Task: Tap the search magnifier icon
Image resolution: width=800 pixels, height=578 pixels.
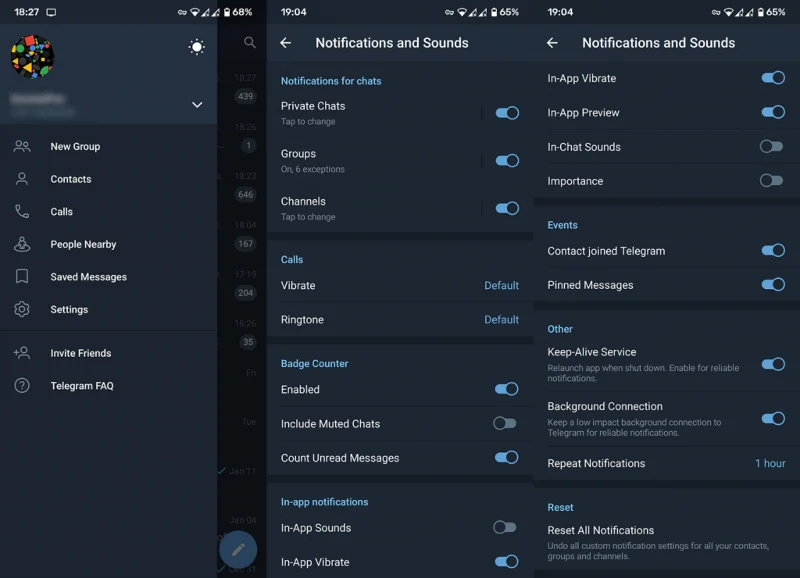Action: 249,42
